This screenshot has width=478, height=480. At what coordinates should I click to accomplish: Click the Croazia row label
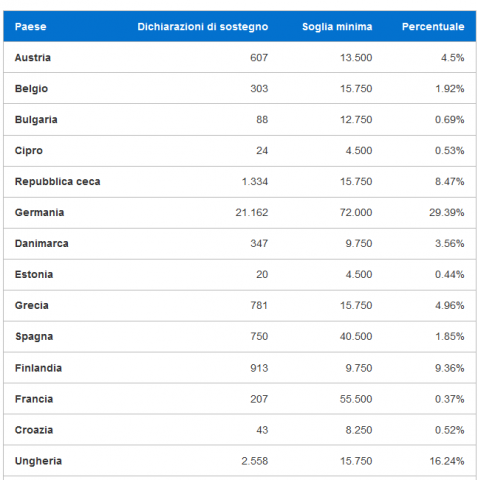tap(34, 430)
